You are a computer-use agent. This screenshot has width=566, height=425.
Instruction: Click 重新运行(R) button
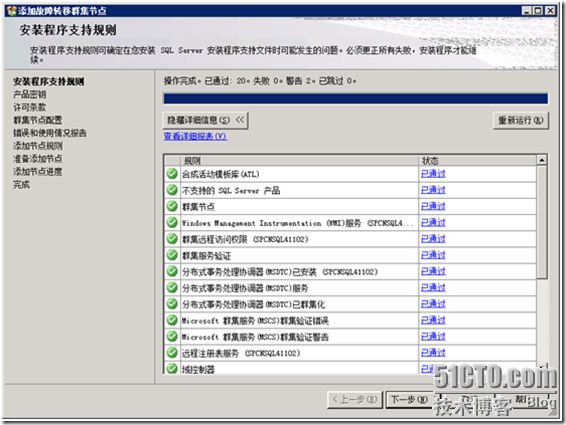click(521, 120)
